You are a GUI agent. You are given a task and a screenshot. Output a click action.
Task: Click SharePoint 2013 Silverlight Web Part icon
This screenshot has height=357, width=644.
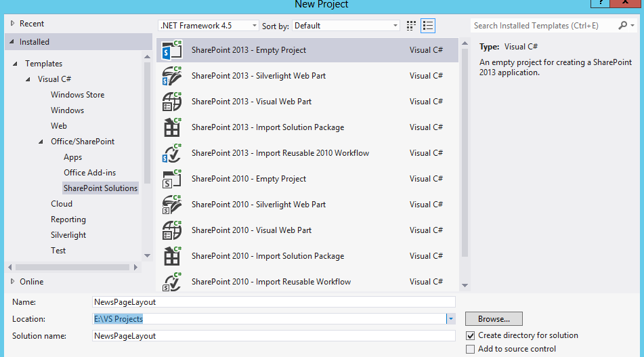[172, 76]
